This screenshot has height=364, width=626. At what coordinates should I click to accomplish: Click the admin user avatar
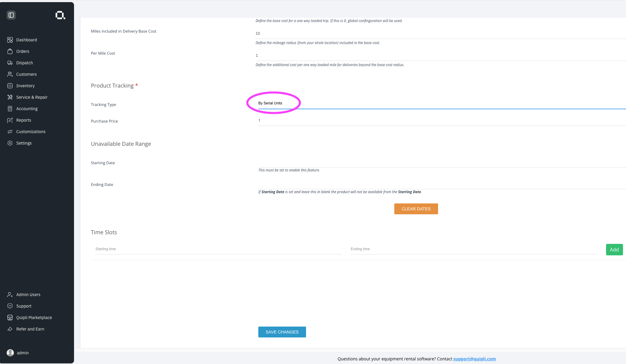pyautogui.click(x=10, y=353)
